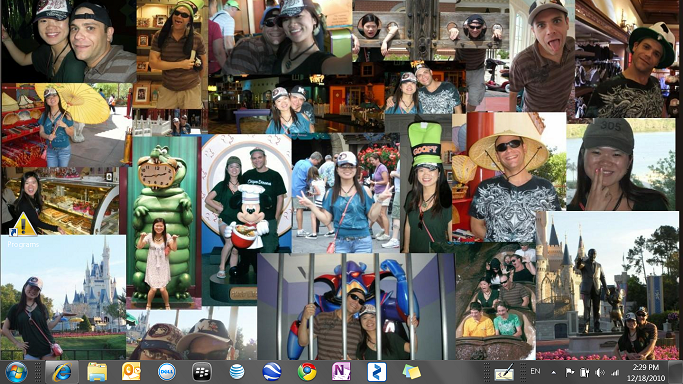Screen dimensions: 683x384
Task: Expand the hidden system tray icons arrow
Action: 553,372
